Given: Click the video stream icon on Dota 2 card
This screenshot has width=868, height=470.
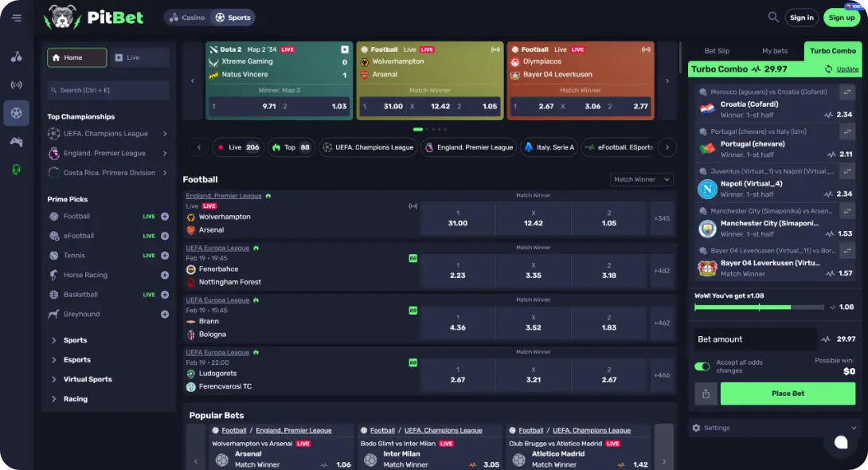Looking at the screenshot, I should (x=345, y=49).
